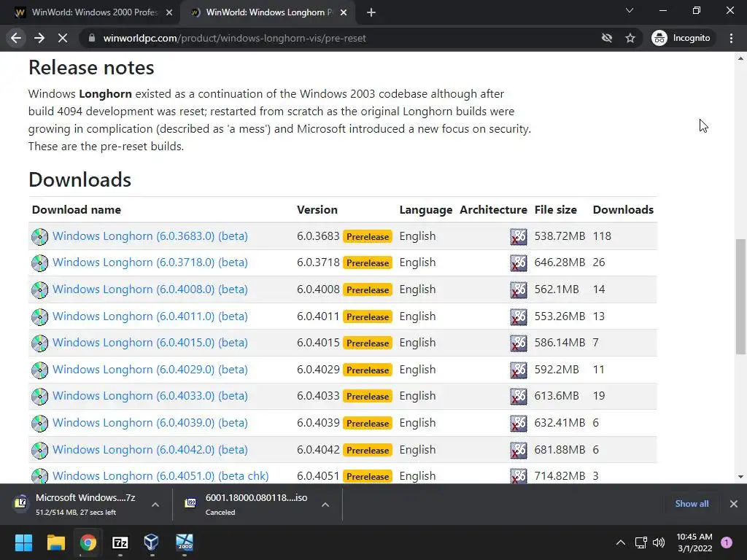747x560 pixels.
Task: Open Windows Longhorn (6.0.4051.0) beta chk download
Action: (160, 475)
